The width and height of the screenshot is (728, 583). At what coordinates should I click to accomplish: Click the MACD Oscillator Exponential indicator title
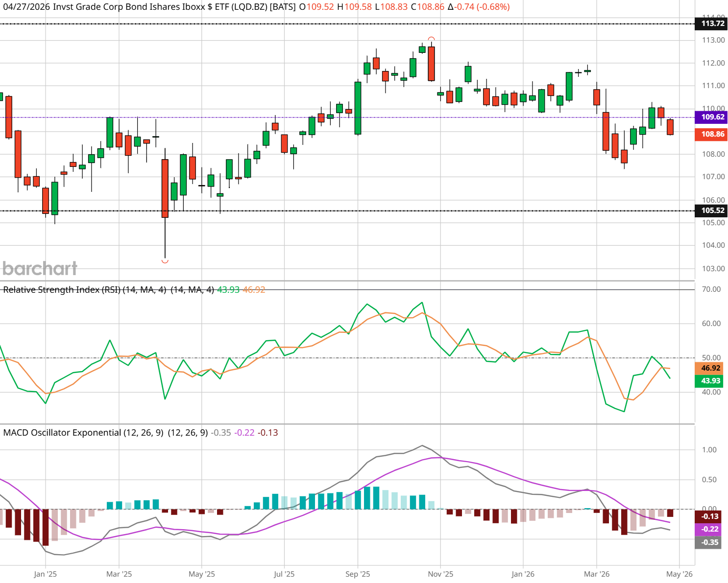[105, 433]
